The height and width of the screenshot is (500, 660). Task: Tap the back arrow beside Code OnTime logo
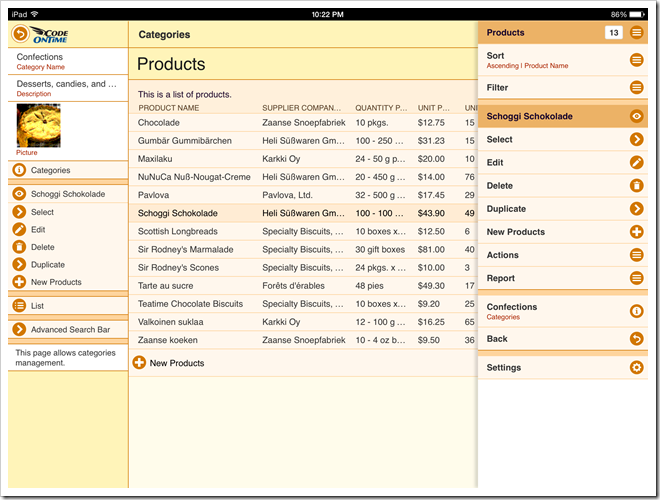pos(20,34)
